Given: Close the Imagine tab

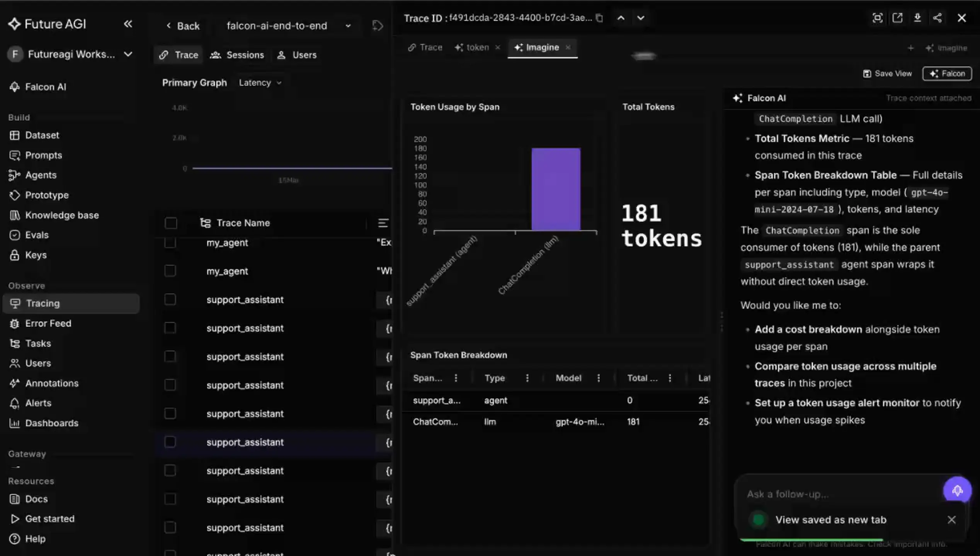Looking at the screenshot, I should click(568, 47).
